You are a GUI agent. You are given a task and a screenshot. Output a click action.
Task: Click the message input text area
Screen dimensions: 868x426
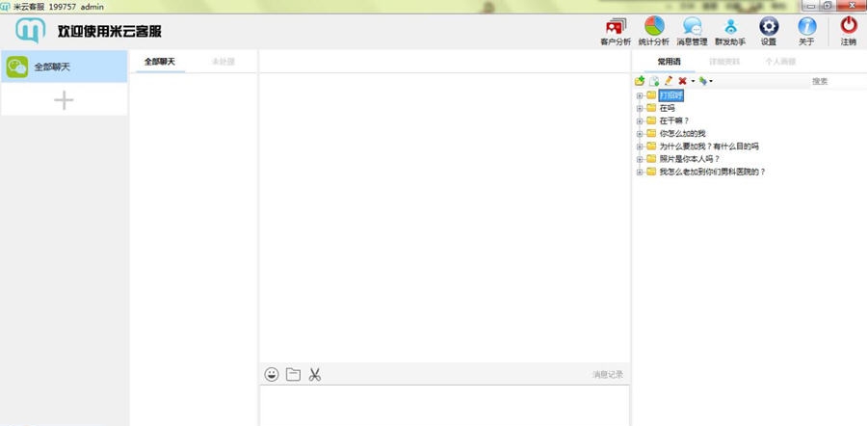pos(444,406)
